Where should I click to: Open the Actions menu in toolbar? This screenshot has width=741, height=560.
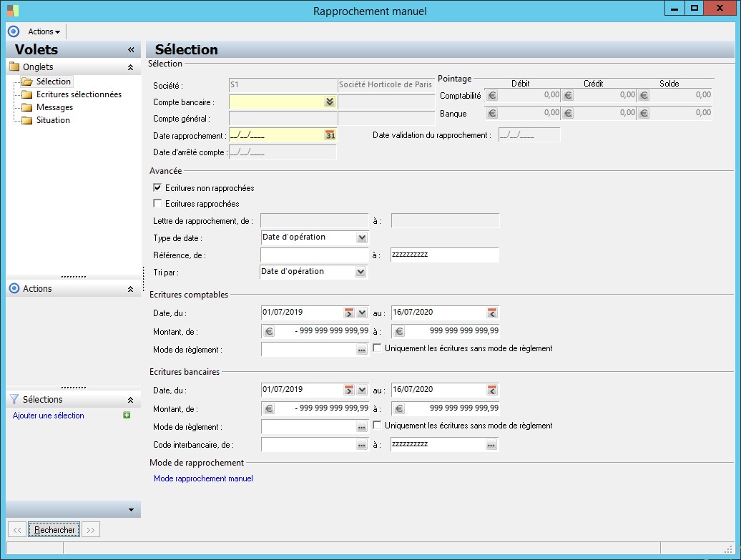[x=44, y=31]
